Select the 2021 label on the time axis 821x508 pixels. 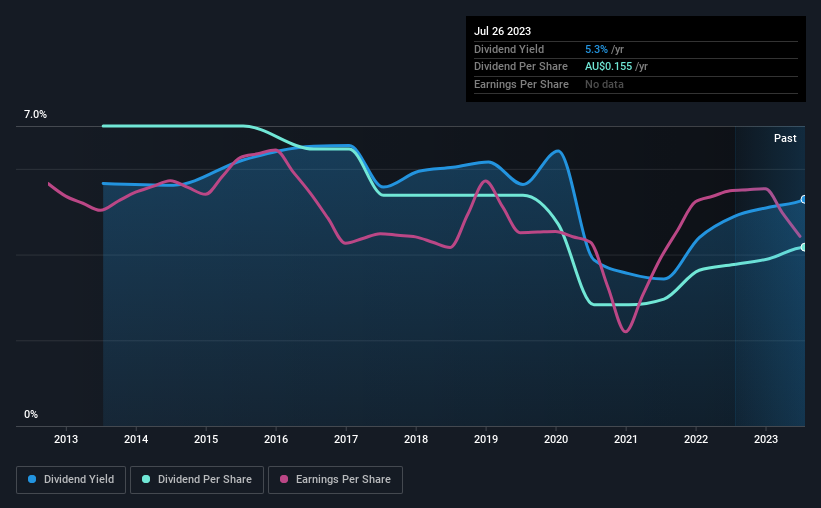click(626, 439)
